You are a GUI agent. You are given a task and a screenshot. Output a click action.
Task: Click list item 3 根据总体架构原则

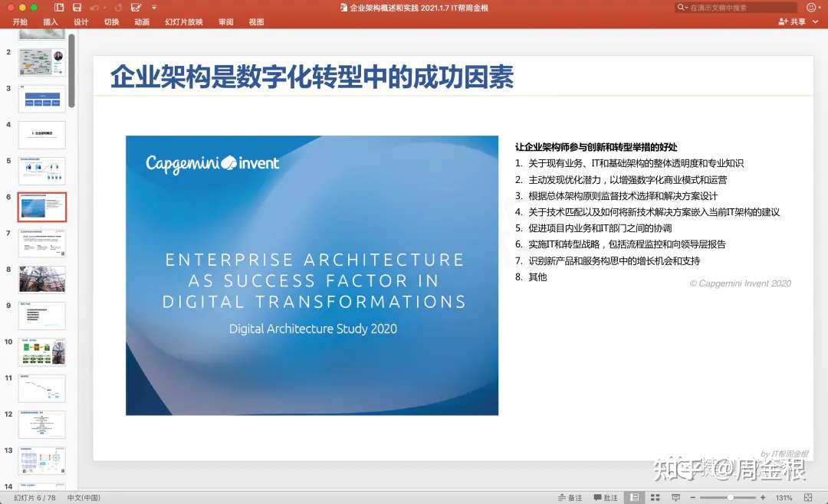(616, 196)
